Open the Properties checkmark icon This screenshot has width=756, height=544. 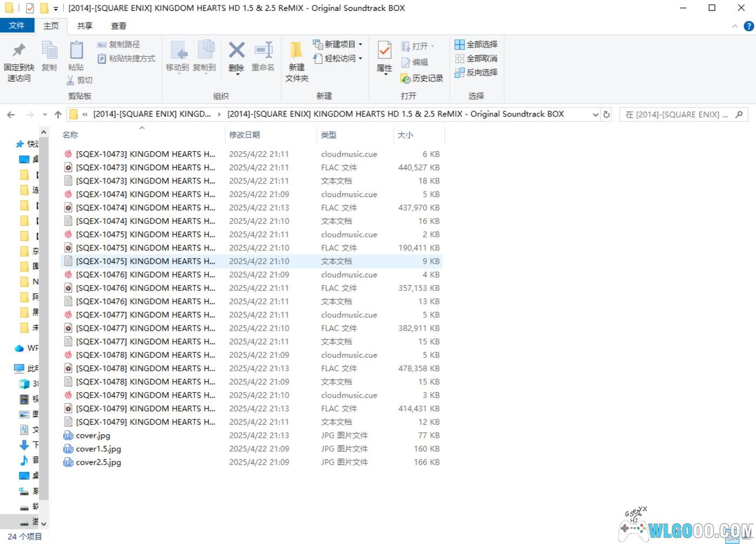tap(384, 51)
